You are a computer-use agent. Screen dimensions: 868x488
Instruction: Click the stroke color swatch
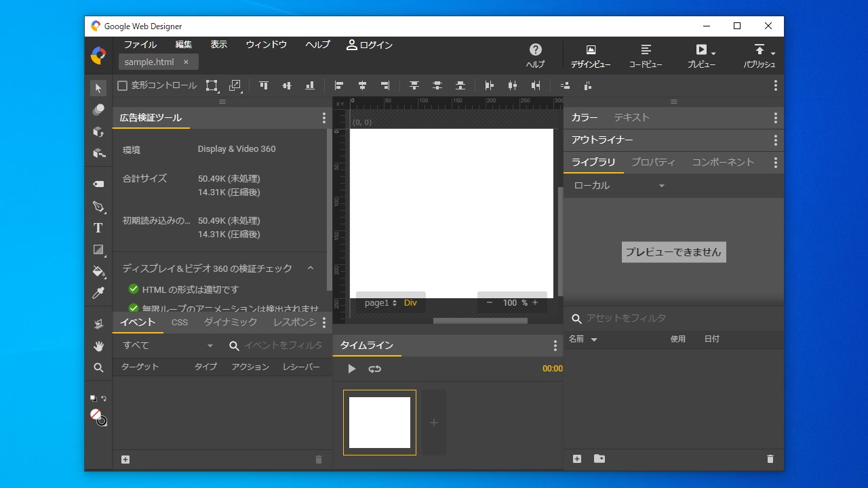pyautogui.click(x=102, y=421)
